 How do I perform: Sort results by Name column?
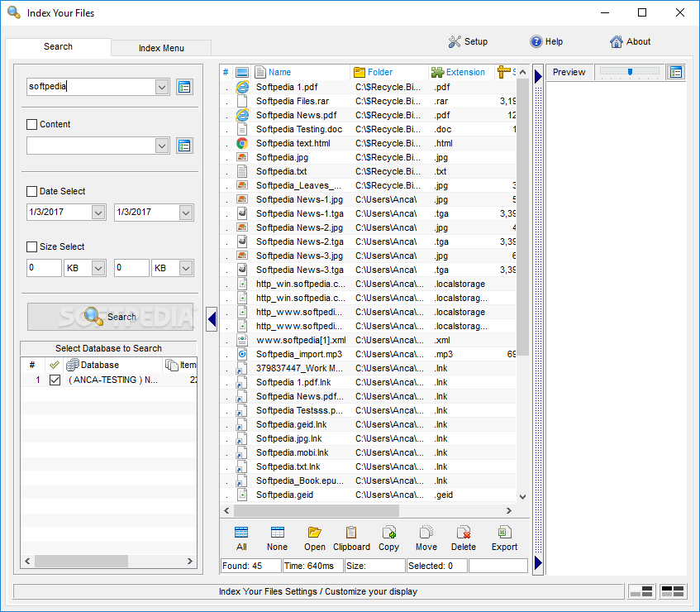pos(301,73)
